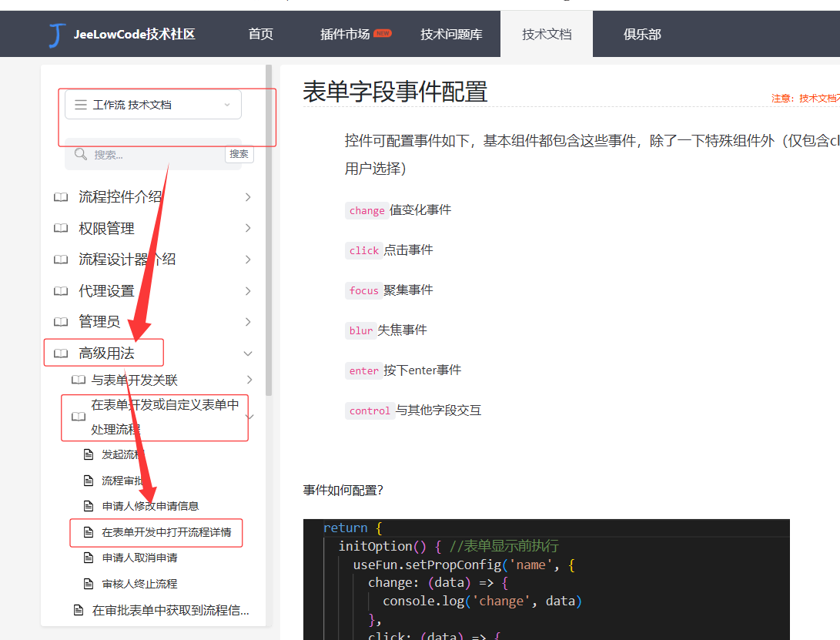The height and width of the screenshot is (640, 840).
Task: Click the magnifier icon in search box
Action: (x=80, y=154)
